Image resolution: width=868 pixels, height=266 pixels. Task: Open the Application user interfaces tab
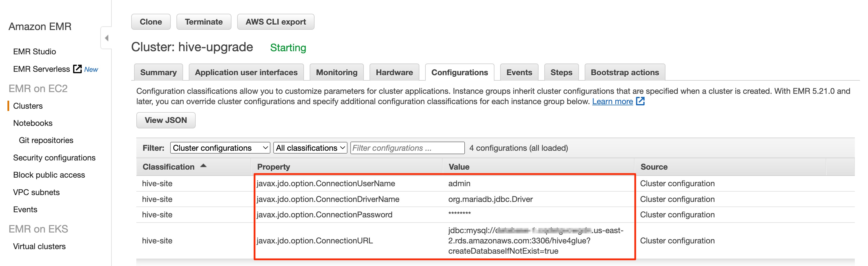246,72
